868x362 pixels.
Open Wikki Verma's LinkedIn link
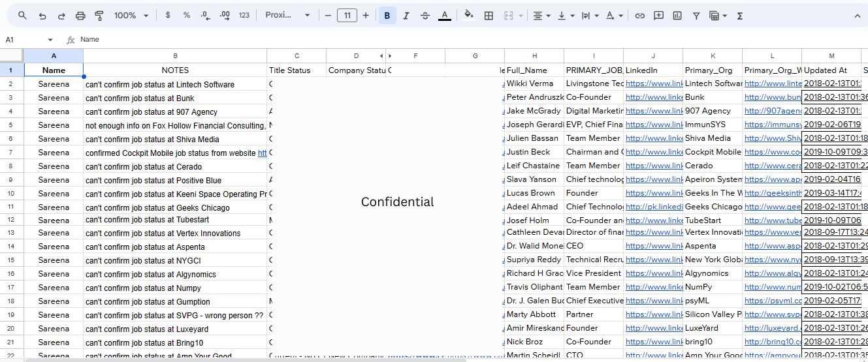[x=653, y=83]
